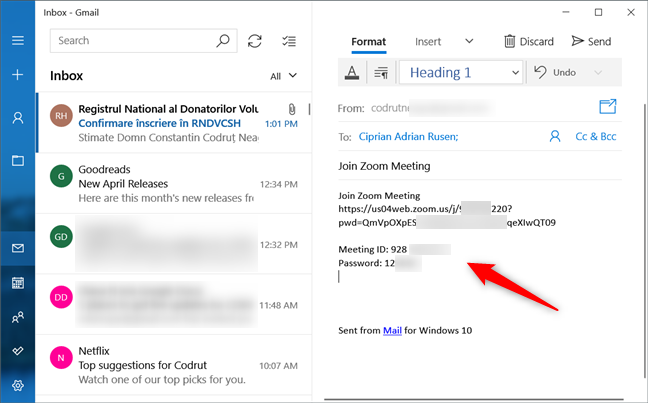The height and width of the screenshot is (403, 648).
Task: Switch to the Insert tab
Action: (428, 42)
